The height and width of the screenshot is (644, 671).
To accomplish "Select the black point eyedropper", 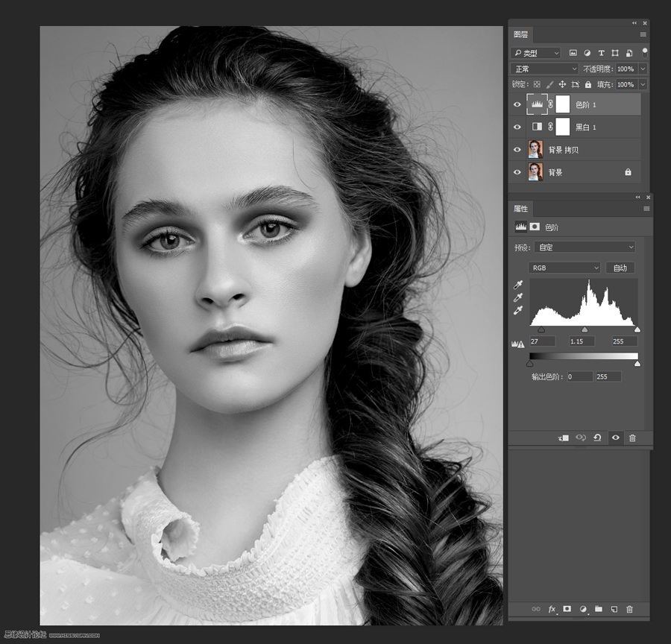I will click(x=518, y=285).
